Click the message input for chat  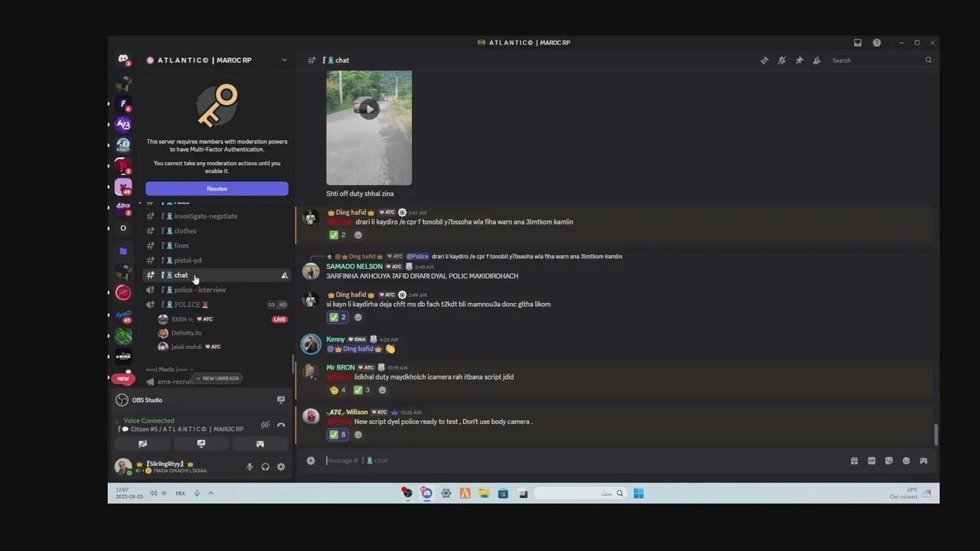point(582,461)
